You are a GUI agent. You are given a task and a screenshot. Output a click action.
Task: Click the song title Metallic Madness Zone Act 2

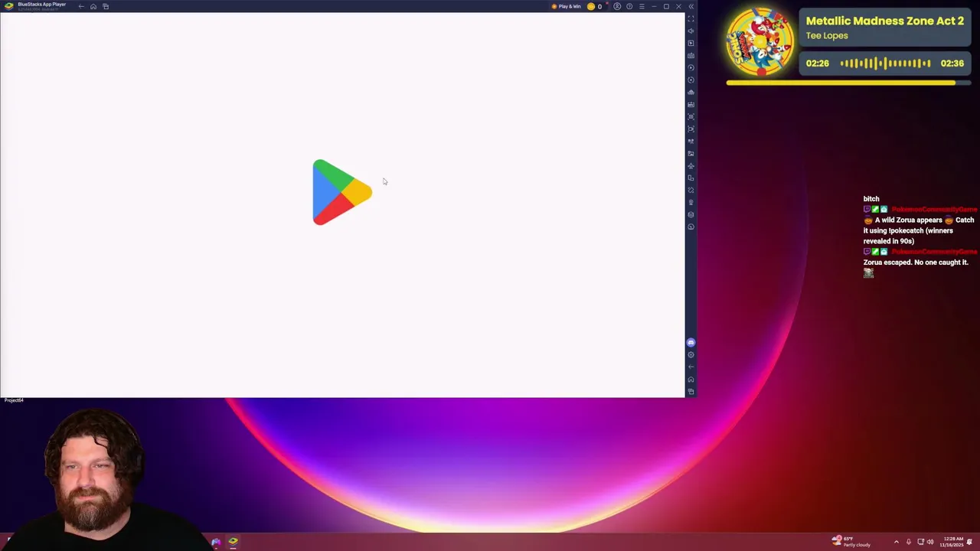[884, 21]
